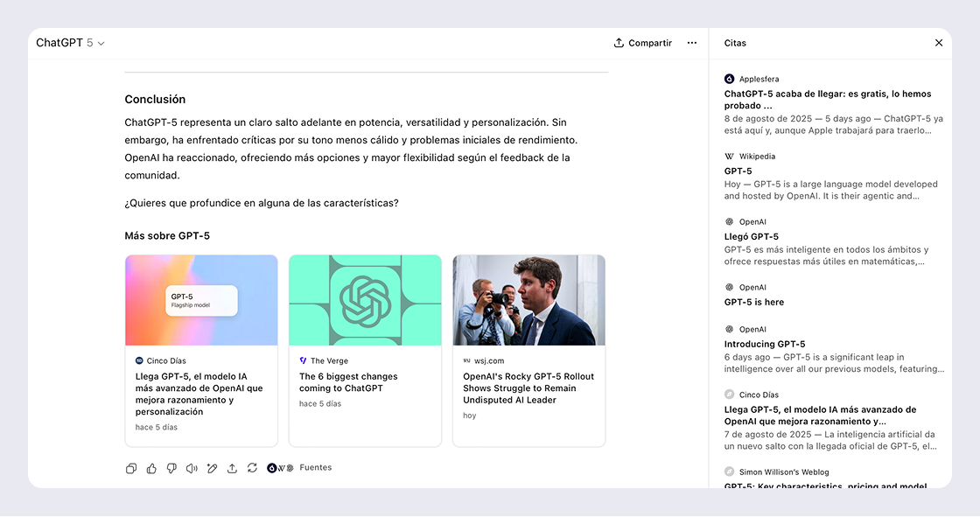
Task: Open the Applesfera ChatGPT-5 citation
Action: pos(834,105)
